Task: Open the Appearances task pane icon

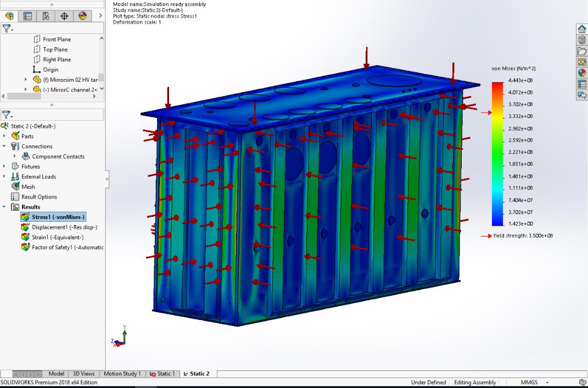Action: pyautogui.click(x=581, y=73)
